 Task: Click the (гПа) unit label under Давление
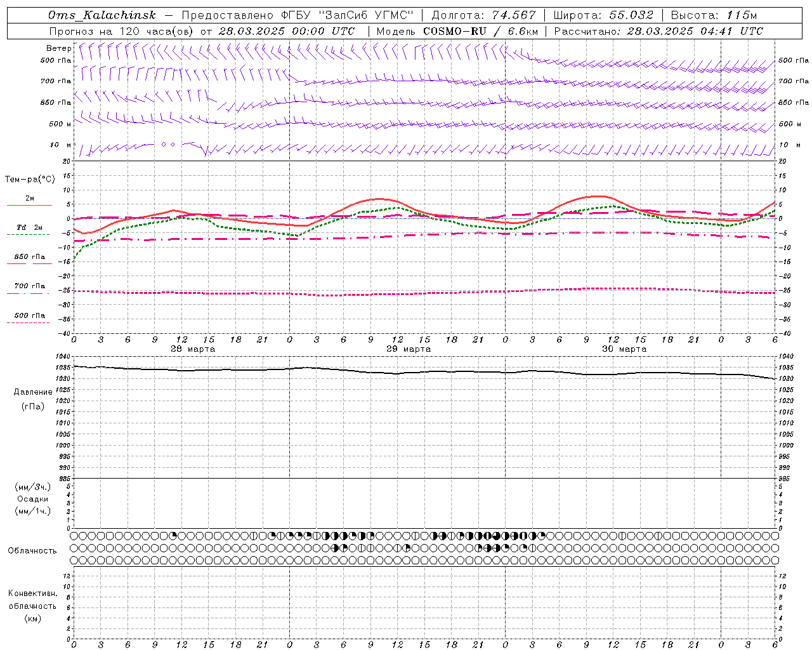[32, 406]
